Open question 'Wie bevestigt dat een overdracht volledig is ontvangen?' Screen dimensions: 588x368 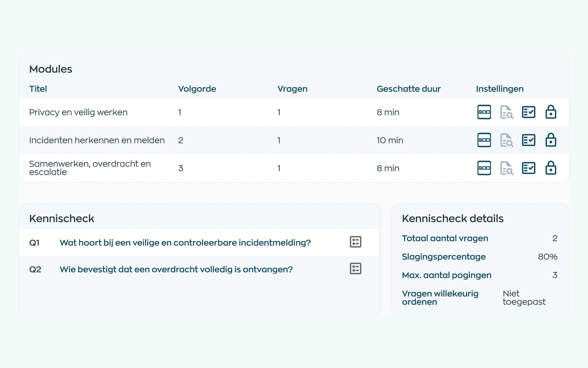(176, 269)
